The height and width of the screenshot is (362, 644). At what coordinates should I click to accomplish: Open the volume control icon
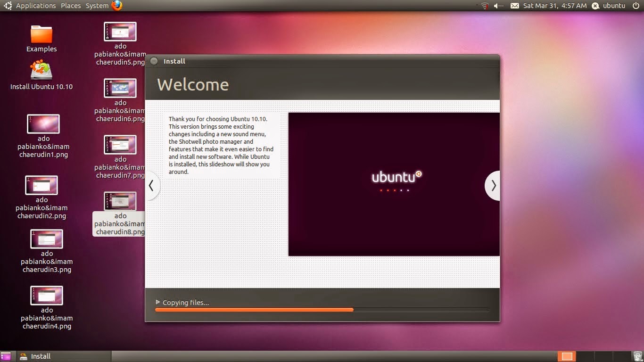tap(497, 6)
